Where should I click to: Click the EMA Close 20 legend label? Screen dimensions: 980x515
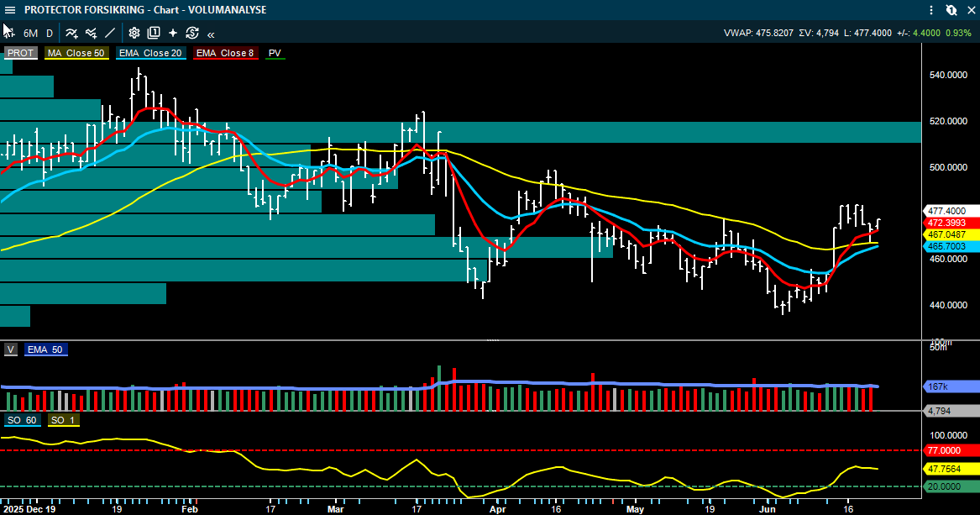click(x=150, y=53)
